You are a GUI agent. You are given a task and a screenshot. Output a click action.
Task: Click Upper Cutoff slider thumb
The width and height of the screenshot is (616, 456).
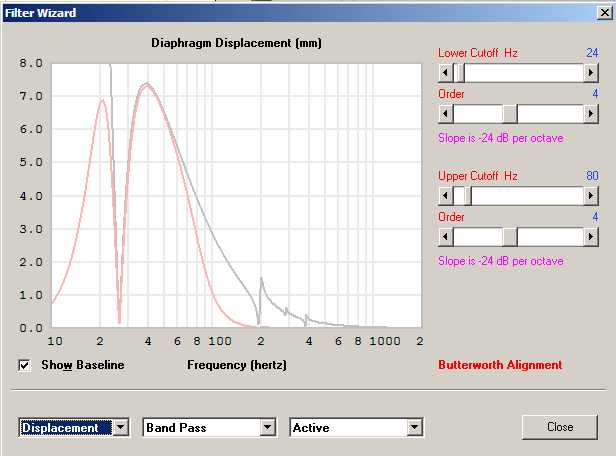coord(468,196)
